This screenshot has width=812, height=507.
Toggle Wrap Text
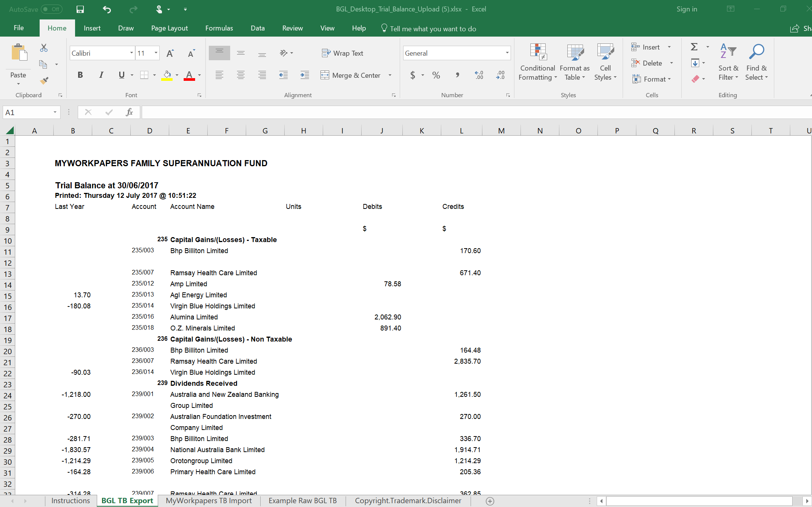[343, 53]
